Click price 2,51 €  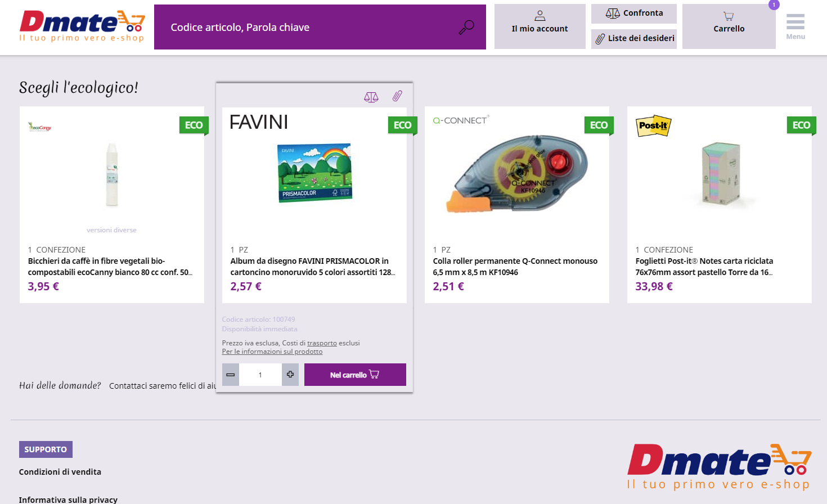448,286
